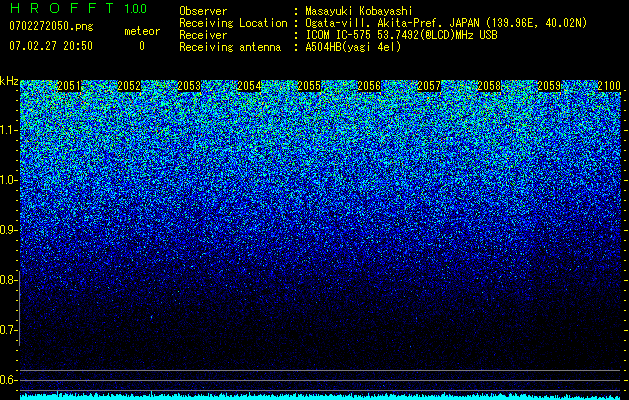Click the 2051 time marker
The height and width of the screenshot is (400, 629).
69,86
